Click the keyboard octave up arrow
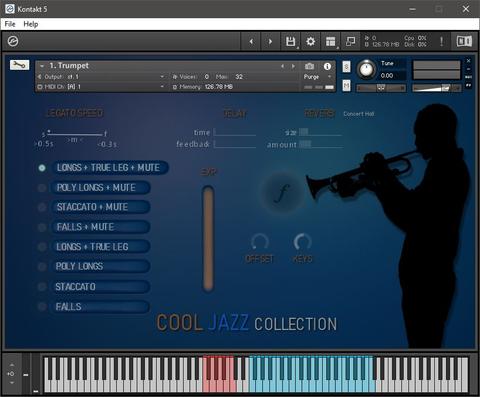 tap(12, 365)
